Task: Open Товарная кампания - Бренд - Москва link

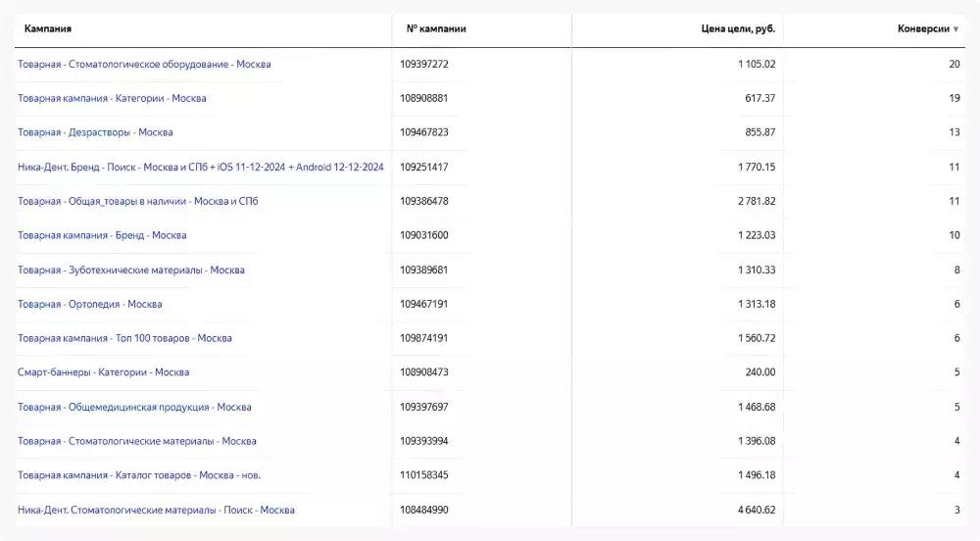Action: 102,235
